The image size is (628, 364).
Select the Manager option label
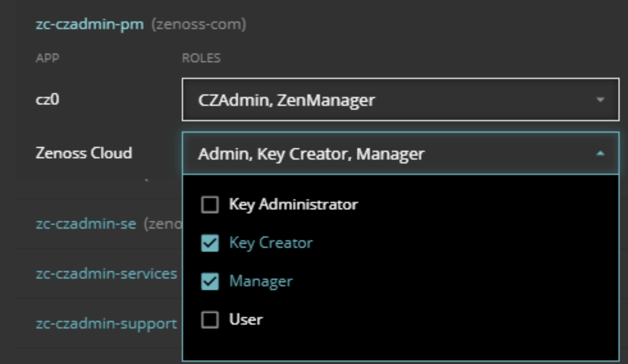(261, 281)
